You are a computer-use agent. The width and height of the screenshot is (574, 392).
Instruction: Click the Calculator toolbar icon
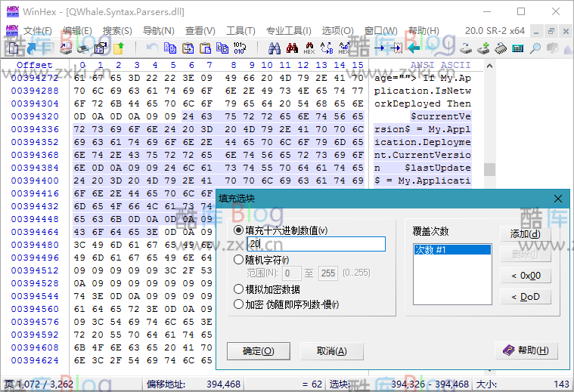click(x=517, y=48)
